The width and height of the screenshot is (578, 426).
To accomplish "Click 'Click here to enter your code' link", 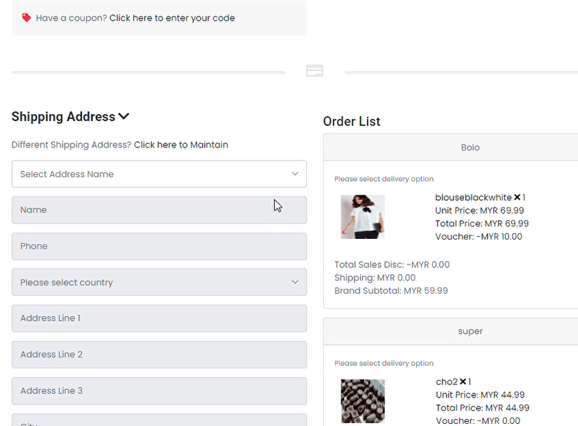I will point(172,18).
